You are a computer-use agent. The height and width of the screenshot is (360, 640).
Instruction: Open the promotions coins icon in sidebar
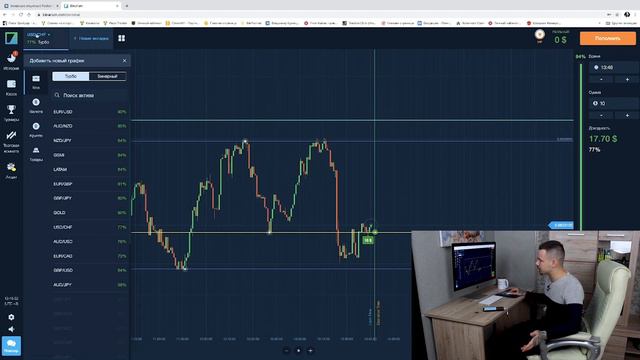[x=11, y=167]
